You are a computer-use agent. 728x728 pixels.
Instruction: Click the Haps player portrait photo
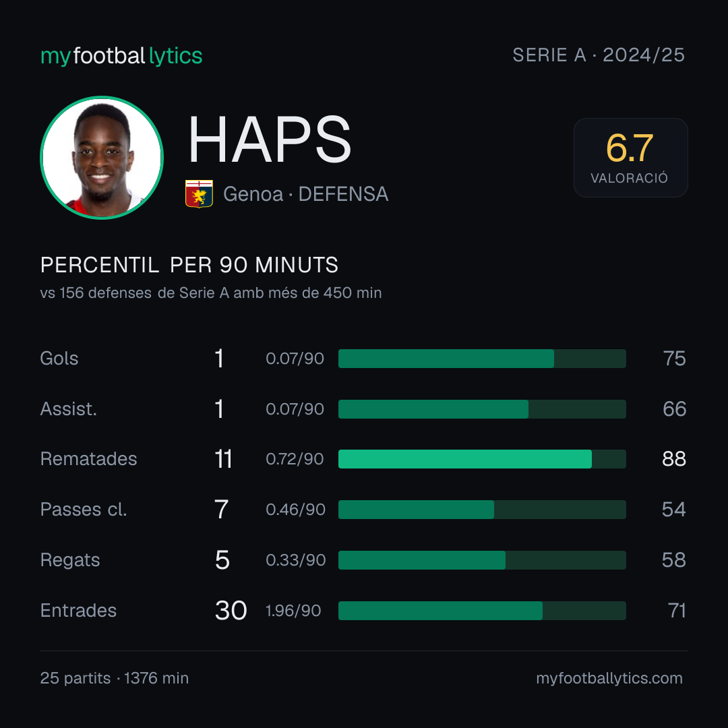coord(102,157)
